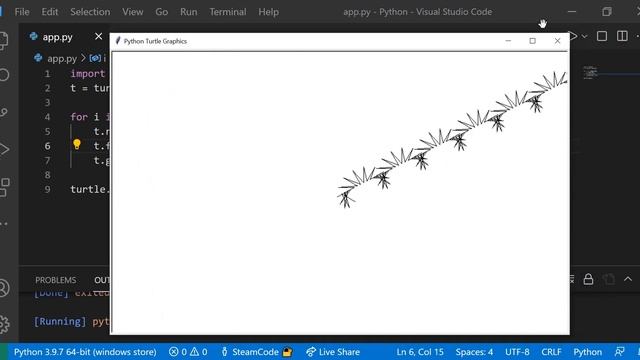Open the errors and warnings count

[188, 352]
